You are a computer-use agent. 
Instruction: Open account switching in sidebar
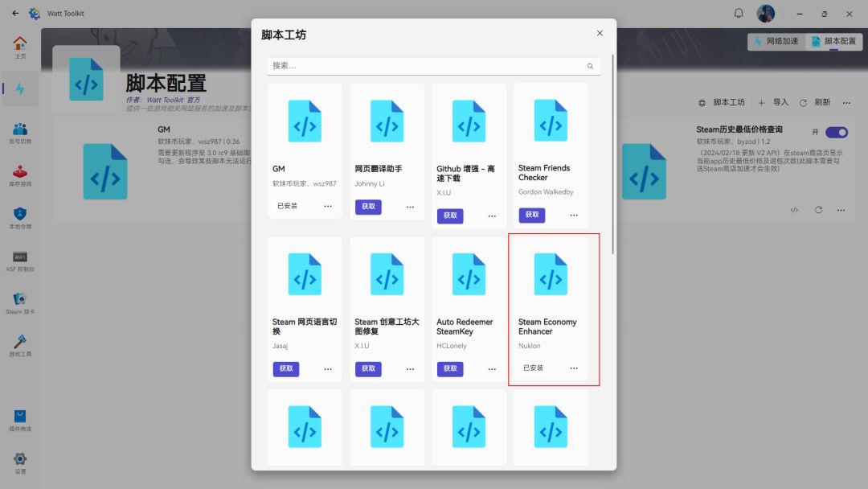(x=20, y=133)
